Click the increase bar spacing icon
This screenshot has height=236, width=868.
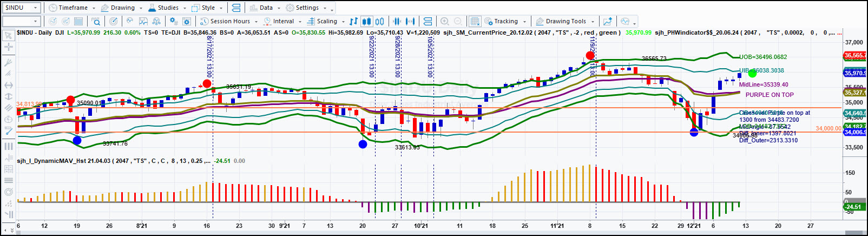(410, 21)
